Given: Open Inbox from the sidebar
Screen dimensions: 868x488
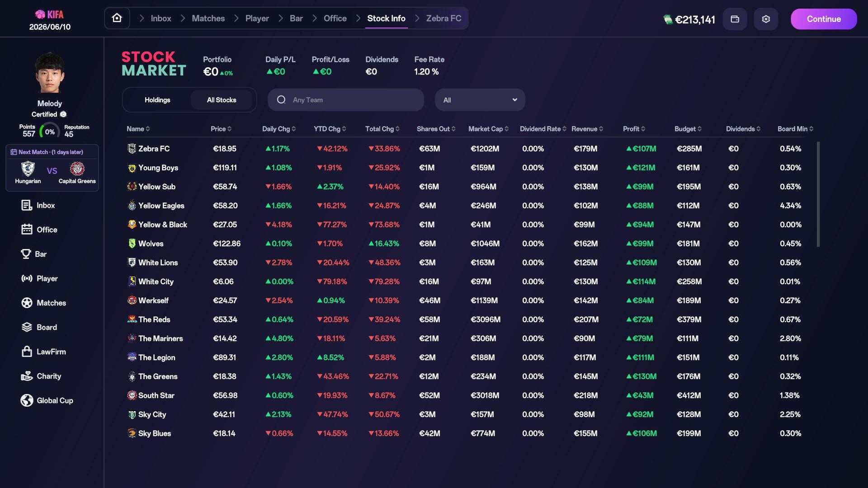Looking at the screenshot, I should 38,205.
